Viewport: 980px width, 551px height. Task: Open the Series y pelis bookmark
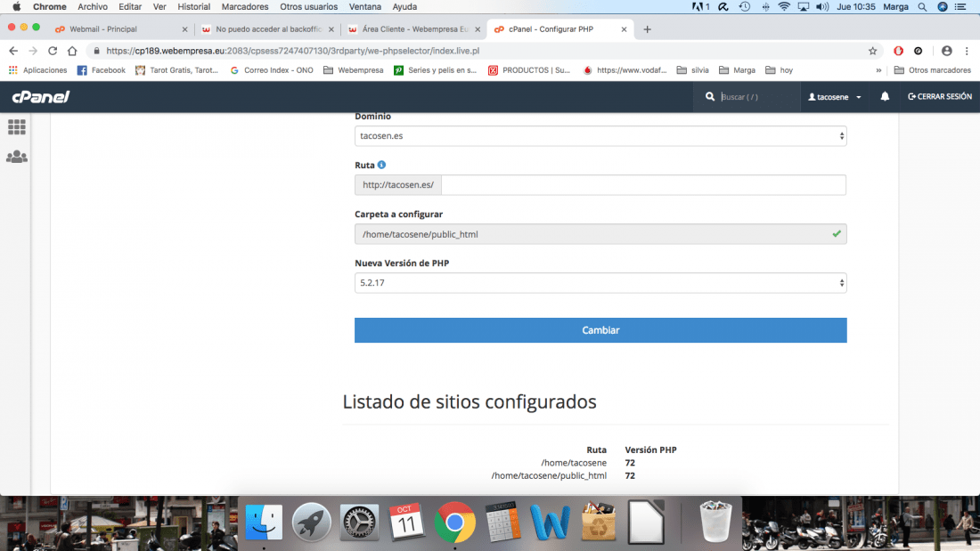(435, 70)
